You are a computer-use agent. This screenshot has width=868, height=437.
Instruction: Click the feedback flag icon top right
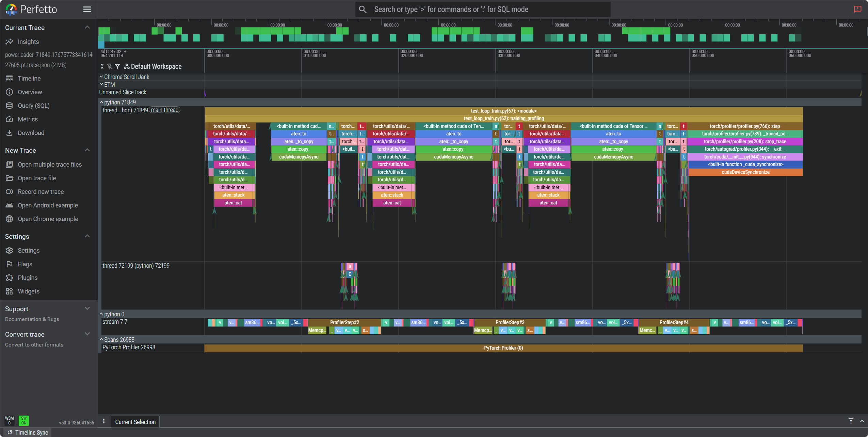[857, 9]
